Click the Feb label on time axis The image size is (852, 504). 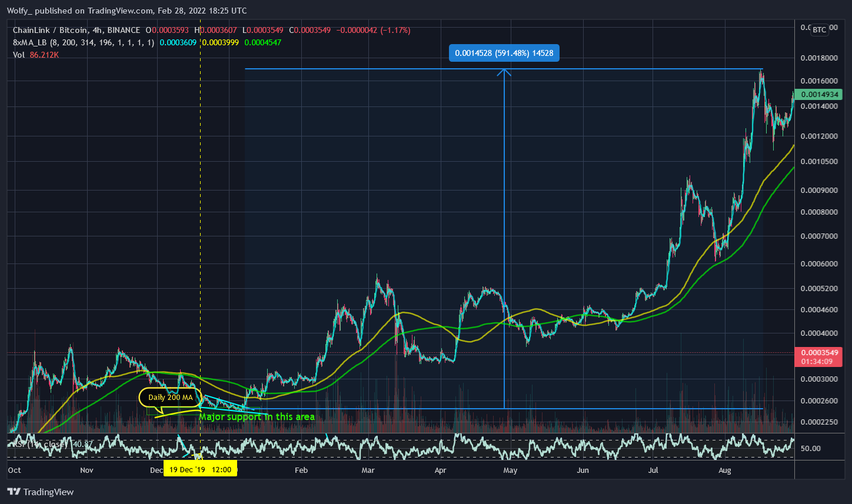pyautogui.click(x=301, y=470)
